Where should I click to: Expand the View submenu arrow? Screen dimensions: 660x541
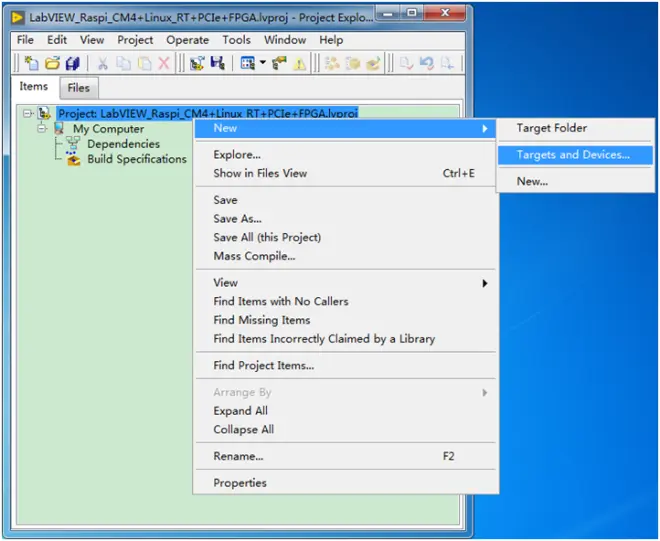(485, 283)
